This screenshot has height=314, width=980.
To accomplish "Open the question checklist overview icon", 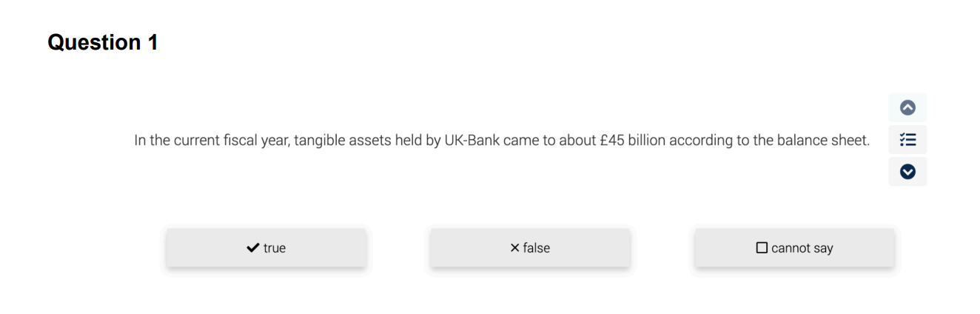I will [907, 139].
